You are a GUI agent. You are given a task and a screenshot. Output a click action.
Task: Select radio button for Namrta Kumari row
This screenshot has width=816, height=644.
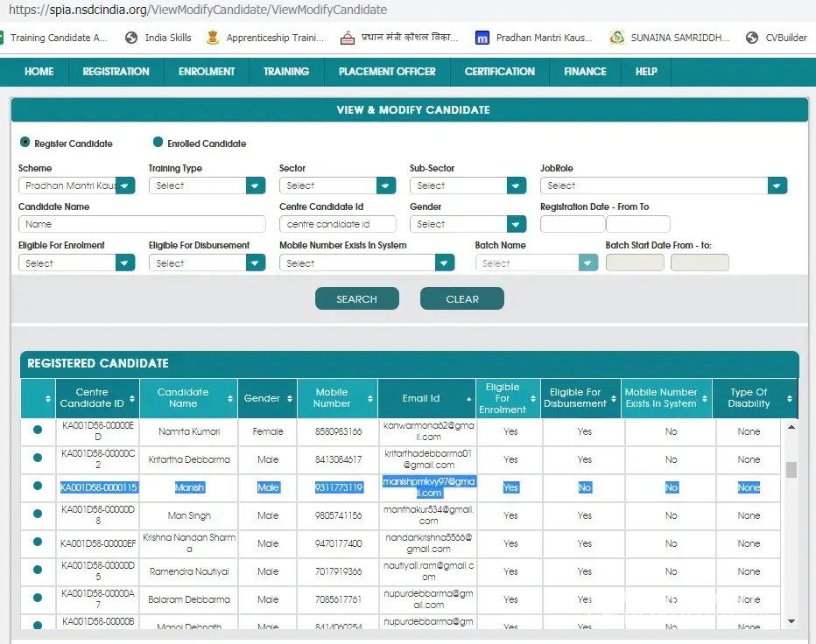click(38, 430)
